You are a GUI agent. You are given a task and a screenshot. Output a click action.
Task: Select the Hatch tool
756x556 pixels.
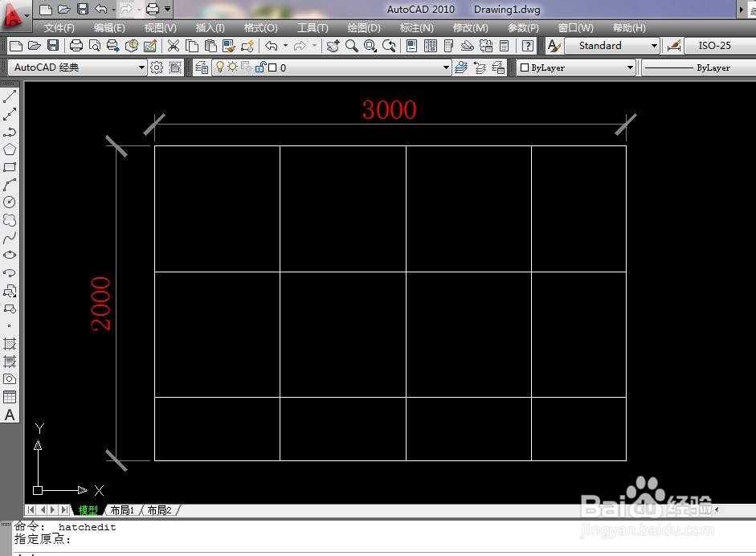coord(10,344)
